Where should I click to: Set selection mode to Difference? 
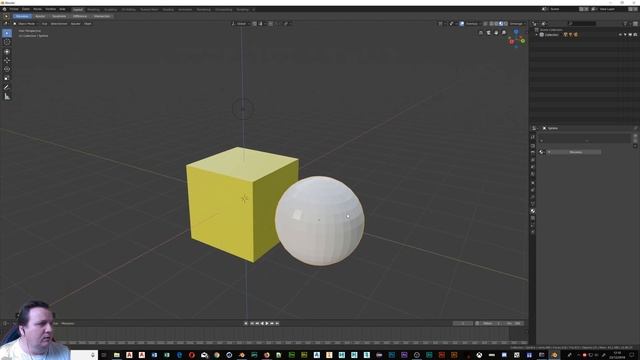tap(80, 16)
